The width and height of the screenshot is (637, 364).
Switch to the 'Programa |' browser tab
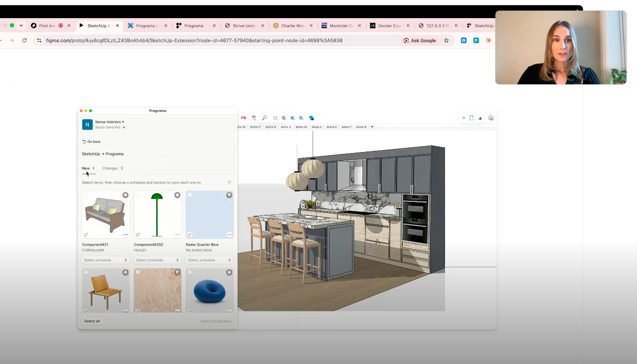(x=147, y=26)
